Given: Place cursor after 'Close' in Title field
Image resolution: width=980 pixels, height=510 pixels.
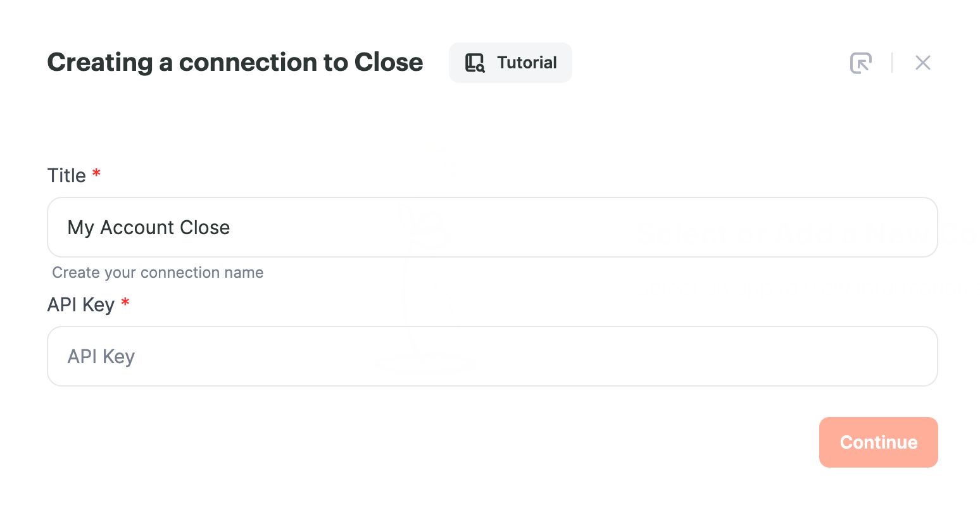Looking at the screenshot, I should 232,228.
